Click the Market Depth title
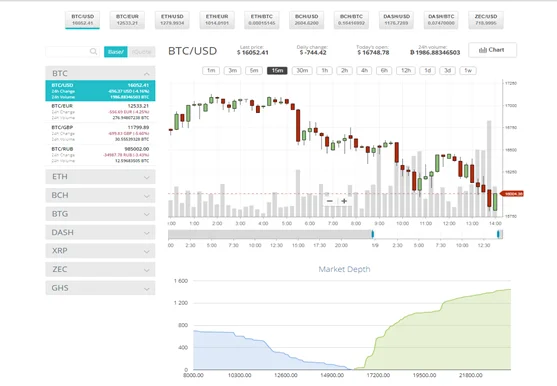The image size is (557, 386). pos(344,269)
